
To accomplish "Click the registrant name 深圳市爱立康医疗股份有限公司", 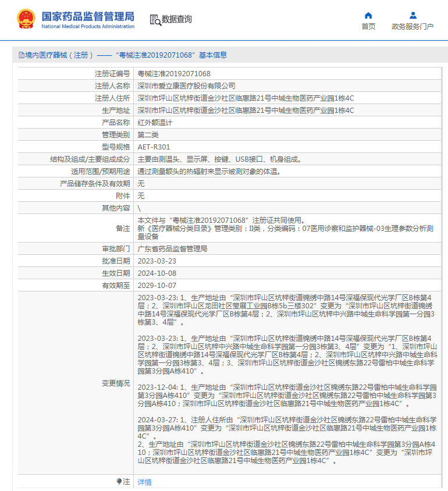I will (x=186, y=86).
